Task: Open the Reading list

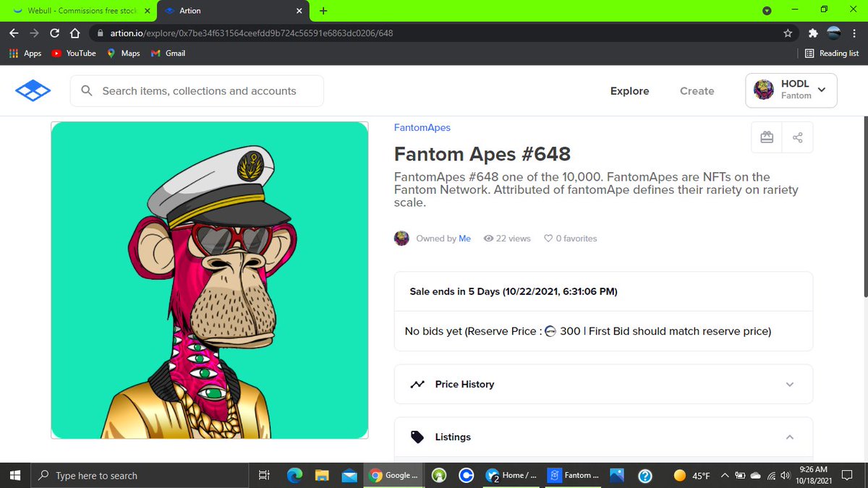Action: pyautogui.click(x=832, y=53)
